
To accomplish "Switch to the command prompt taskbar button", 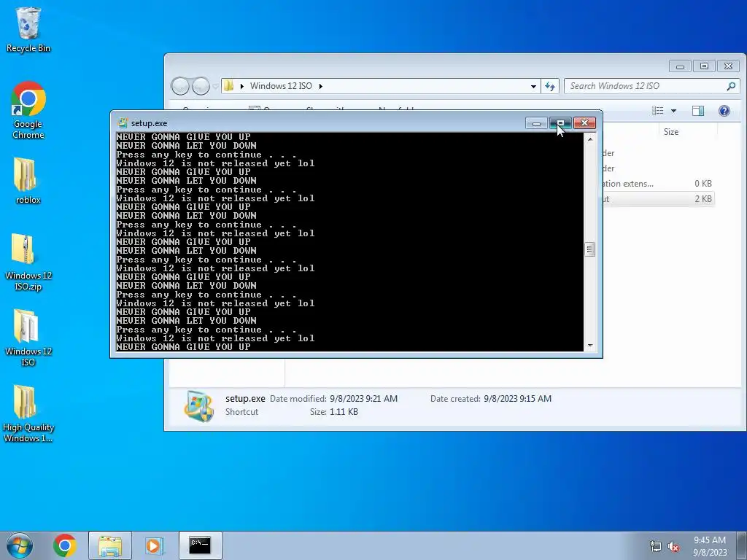I will pyautogui.click(x=200, y=545).
